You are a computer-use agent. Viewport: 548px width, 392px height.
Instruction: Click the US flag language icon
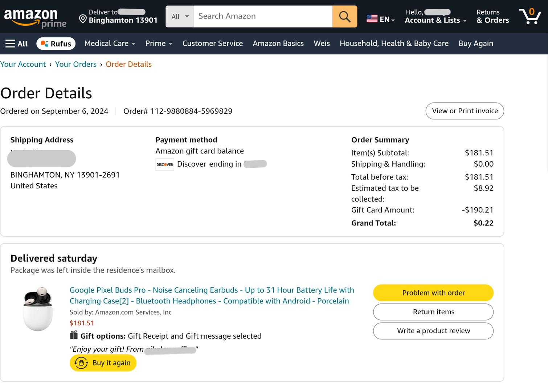coord(372,19)
